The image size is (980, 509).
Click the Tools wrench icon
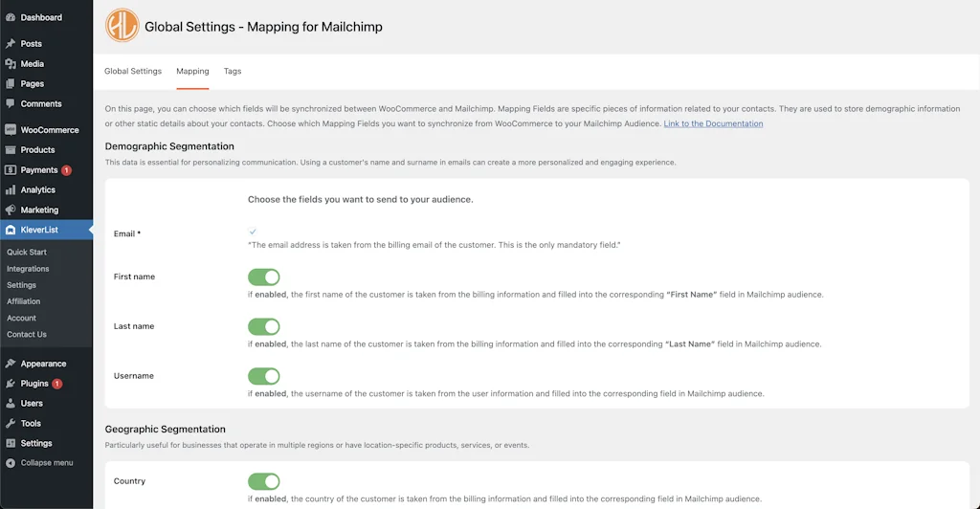11,424
